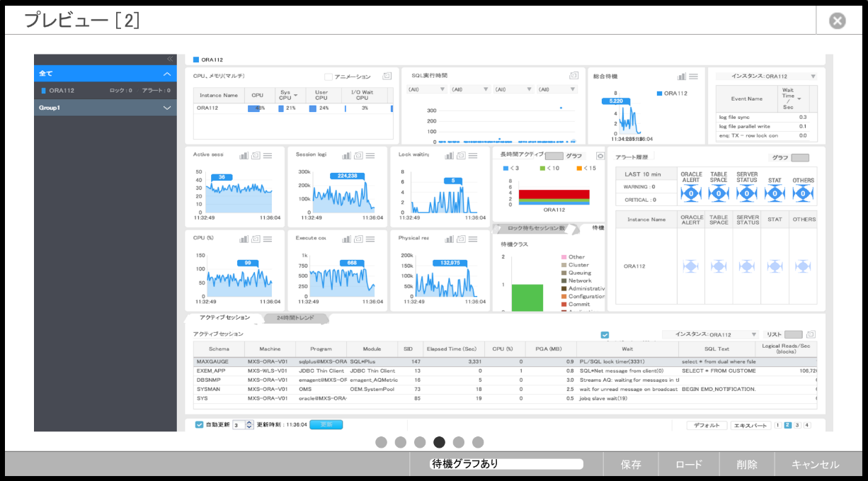Click the ロード button
Image resolution: width=868 pixels, height=481 pixels.
tap(689, 465)
